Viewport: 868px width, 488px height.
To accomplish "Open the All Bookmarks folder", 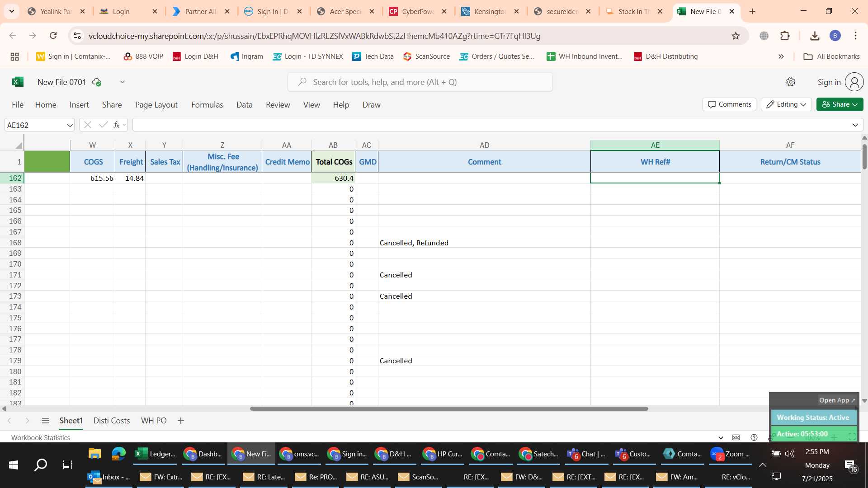I will tap(831, 56).
